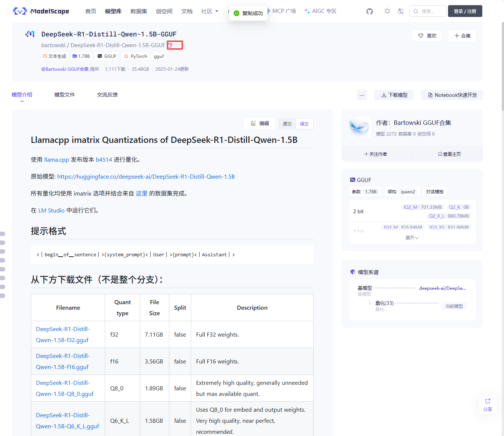This screenshot has width=504, height=436.
Task: Expand the quantization list with 展开
Action: point(412,238)
